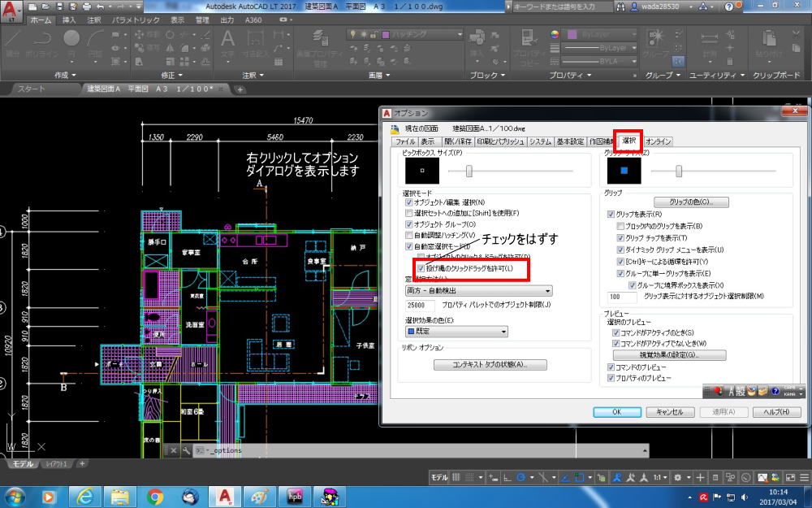Click the grip size slider handle
The width and height of the screenshot is (812, 508).
pos(678,171)
